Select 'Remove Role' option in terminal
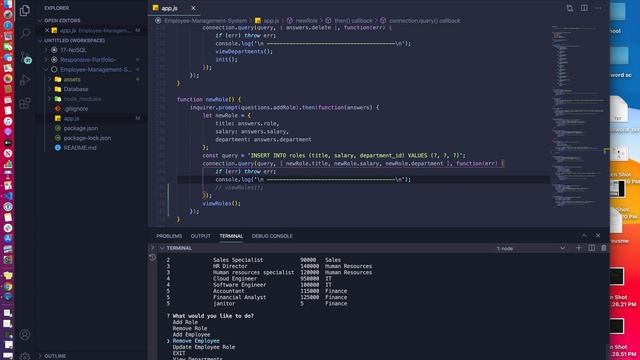 click(x=189, y=328)
